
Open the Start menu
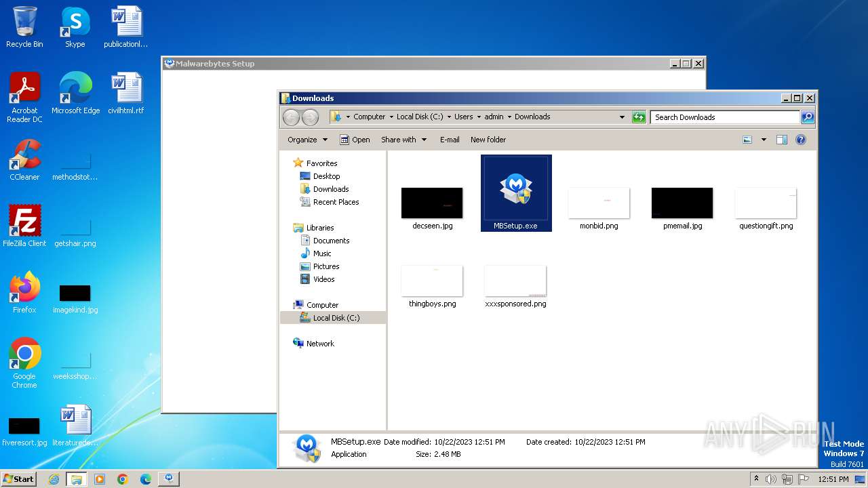(19, 479)
